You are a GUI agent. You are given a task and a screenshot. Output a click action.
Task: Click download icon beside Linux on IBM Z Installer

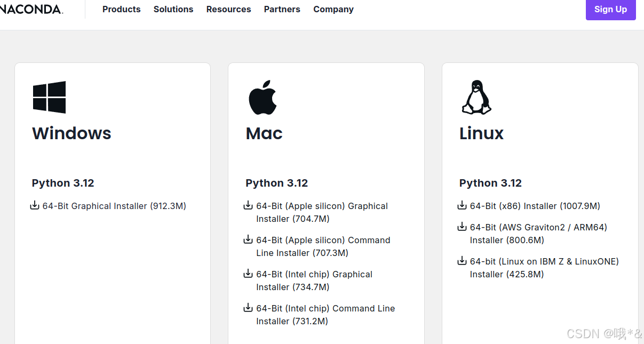[x=462, y=261]
